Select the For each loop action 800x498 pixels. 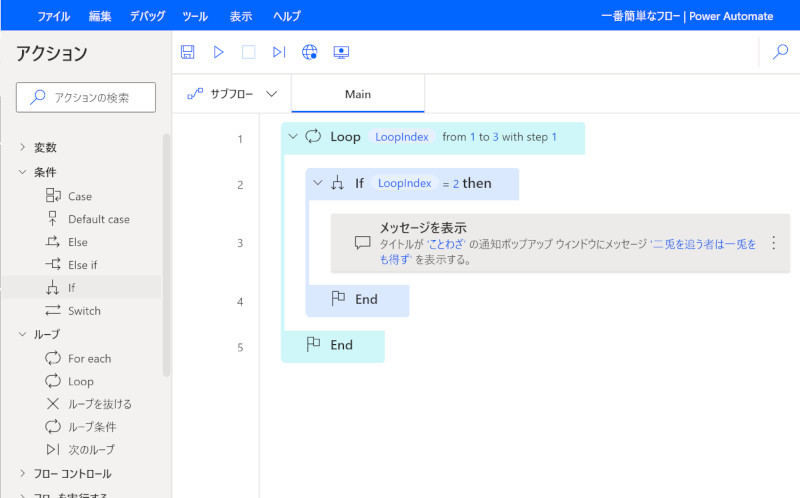click(89, 358)
